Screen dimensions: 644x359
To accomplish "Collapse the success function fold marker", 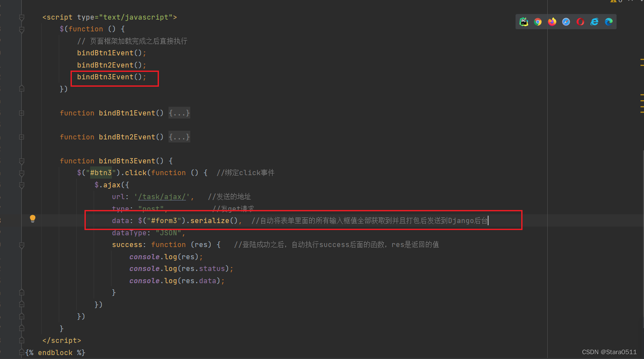I will coord(21,245).
